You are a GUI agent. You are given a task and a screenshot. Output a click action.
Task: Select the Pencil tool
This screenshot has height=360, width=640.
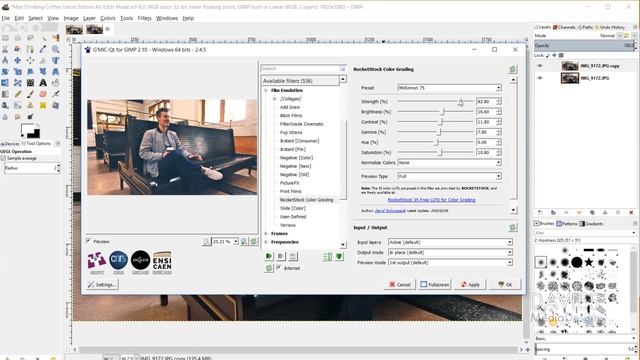click(18, 94)
